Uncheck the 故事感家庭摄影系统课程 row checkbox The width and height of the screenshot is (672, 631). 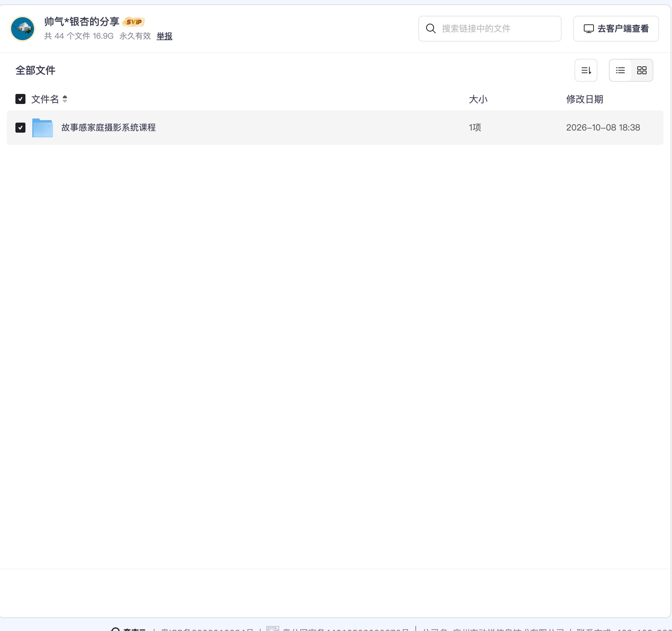pos(20,128)
